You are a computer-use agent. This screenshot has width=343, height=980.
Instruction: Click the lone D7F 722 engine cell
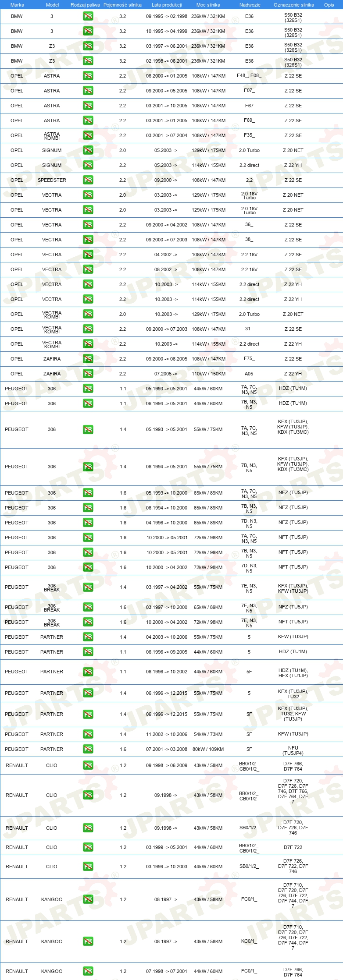293,847
